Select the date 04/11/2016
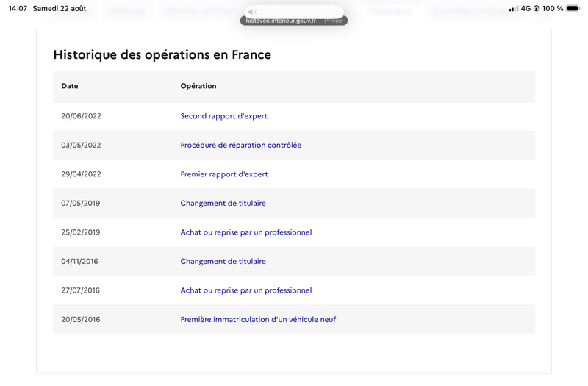The width and height of the screenshot is (588, 386). [x=79, y=262]
